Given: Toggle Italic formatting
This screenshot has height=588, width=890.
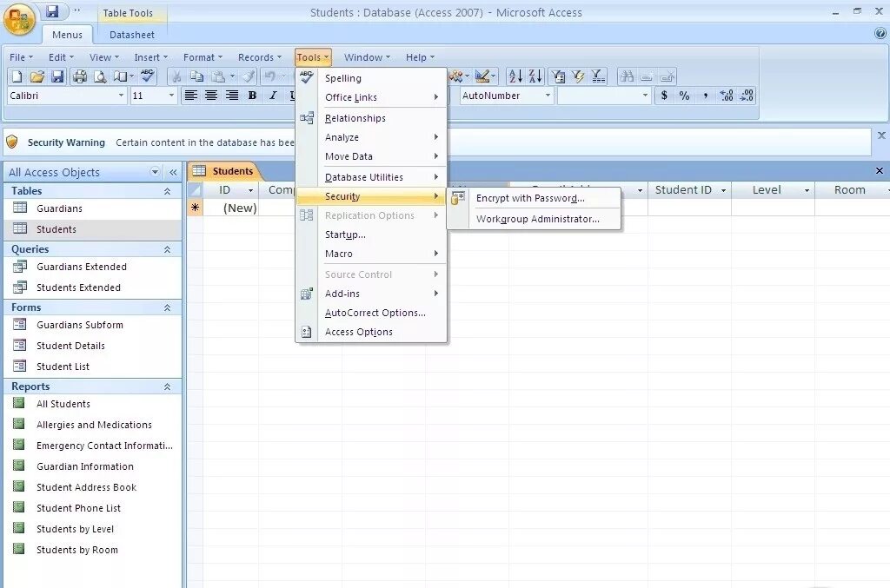Looking at the screenshot, I should click(272, 96).
